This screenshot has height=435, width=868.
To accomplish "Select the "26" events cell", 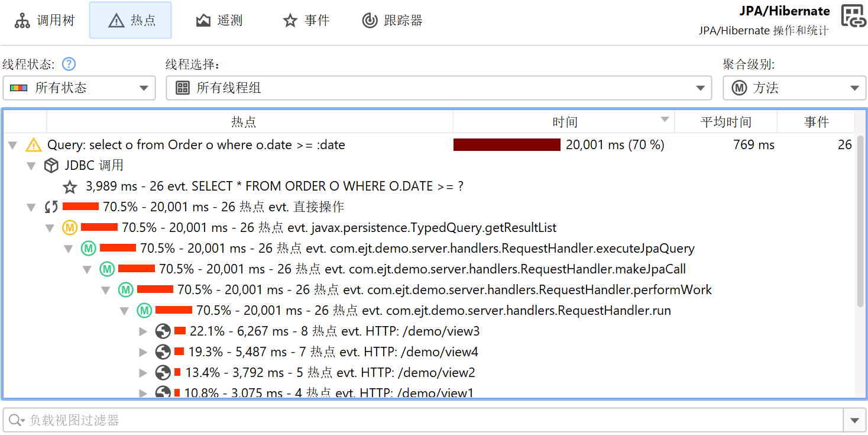I will [845, 145].
